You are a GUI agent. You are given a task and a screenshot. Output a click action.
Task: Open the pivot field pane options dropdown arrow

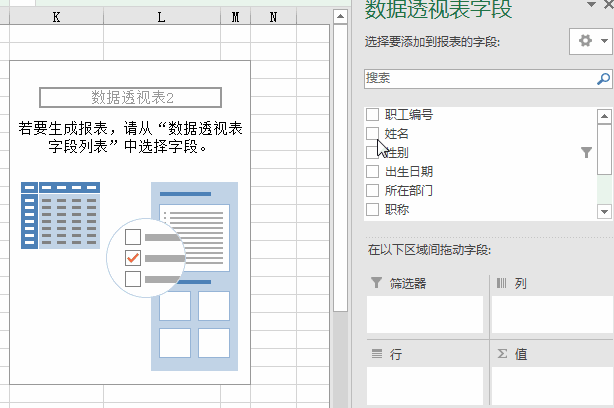point(591,5)
